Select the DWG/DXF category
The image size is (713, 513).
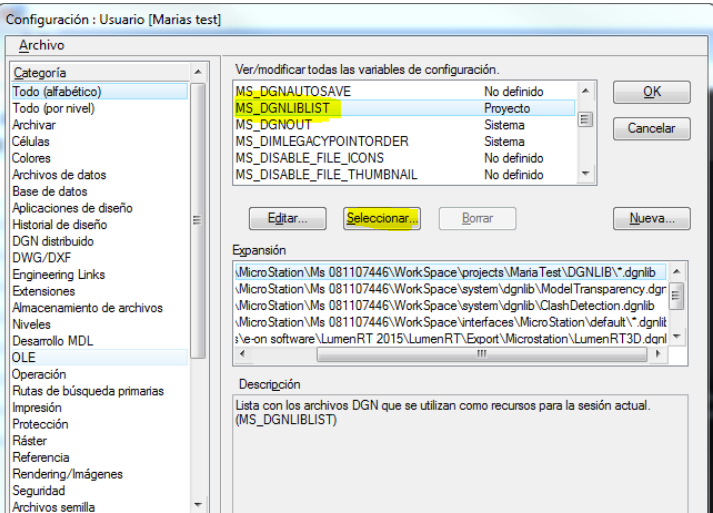(x=42, y=258)
